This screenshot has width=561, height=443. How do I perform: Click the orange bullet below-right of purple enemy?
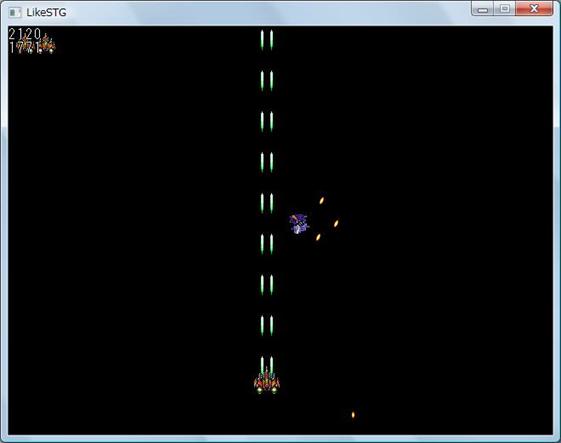click(x=318, y=237)
